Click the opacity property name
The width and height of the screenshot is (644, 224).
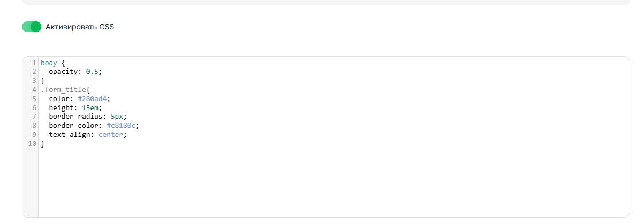coord(64,72)
